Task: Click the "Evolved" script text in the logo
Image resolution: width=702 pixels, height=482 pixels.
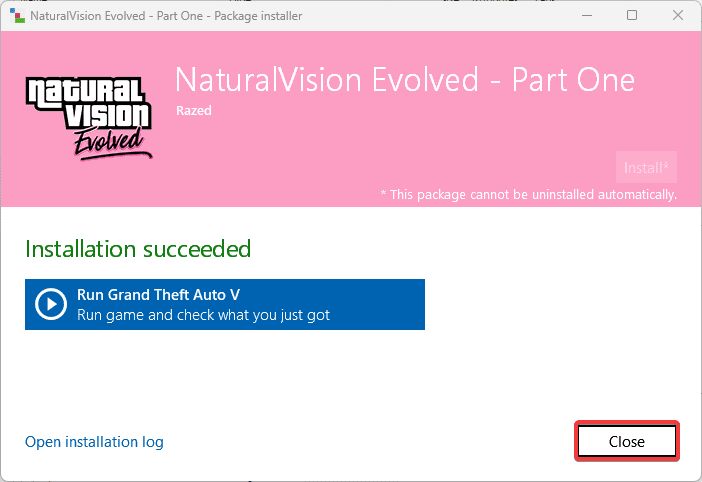Action: click(x=112, y=141)
